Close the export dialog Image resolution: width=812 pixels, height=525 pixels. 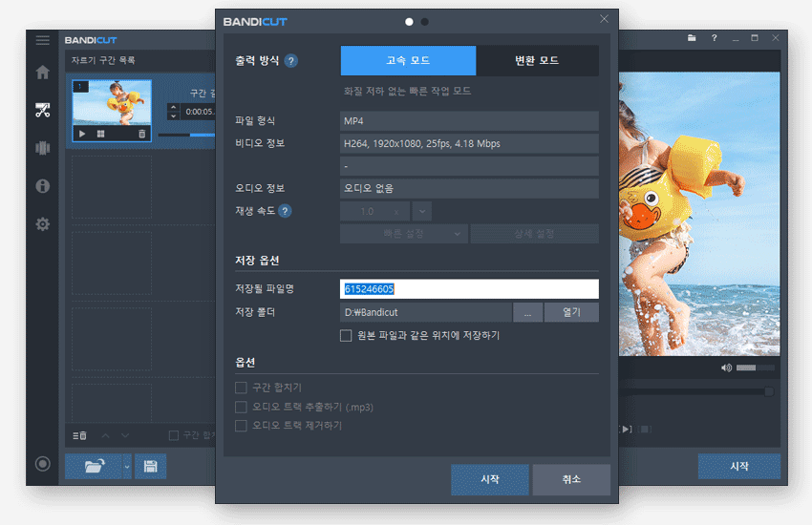[x=604, y=19]
